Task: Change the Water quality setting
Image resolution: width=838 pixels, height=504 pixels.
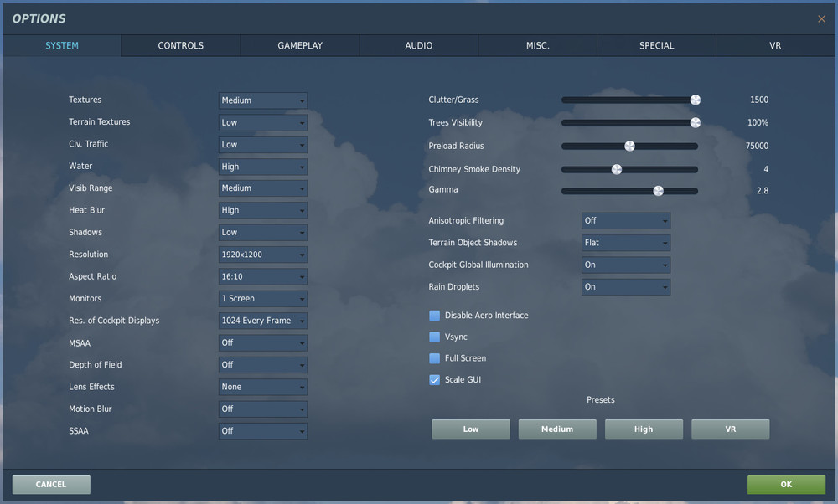Action: coord(262,166)
